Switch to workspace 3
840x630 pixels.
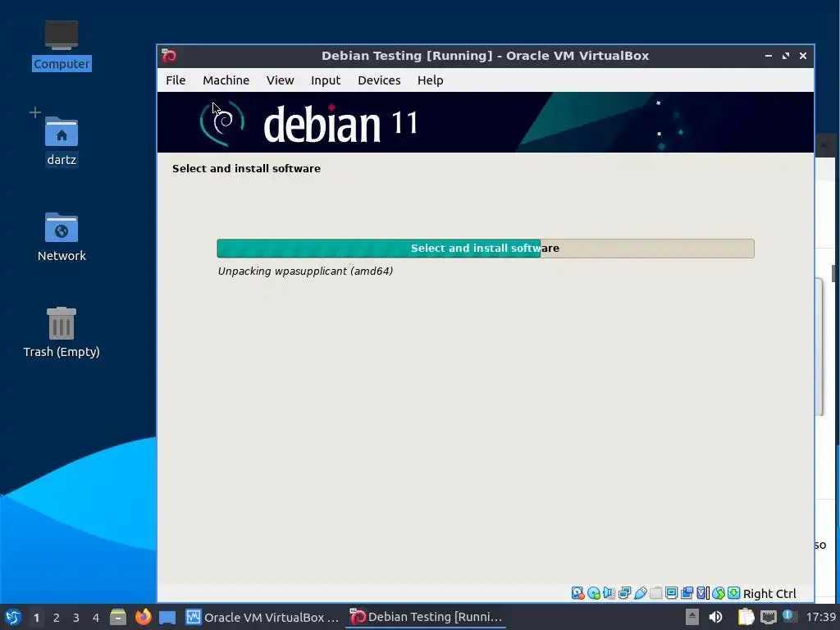[76, 618]
